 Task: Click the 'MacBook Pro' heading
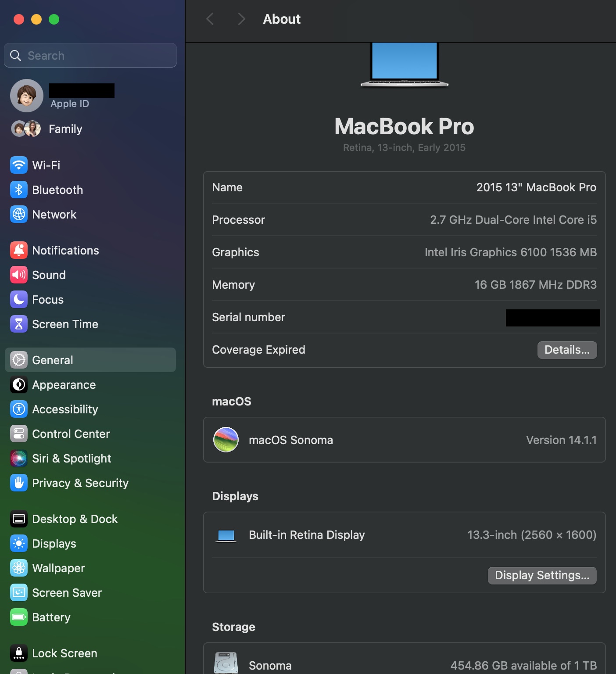[x=404, y=126]
